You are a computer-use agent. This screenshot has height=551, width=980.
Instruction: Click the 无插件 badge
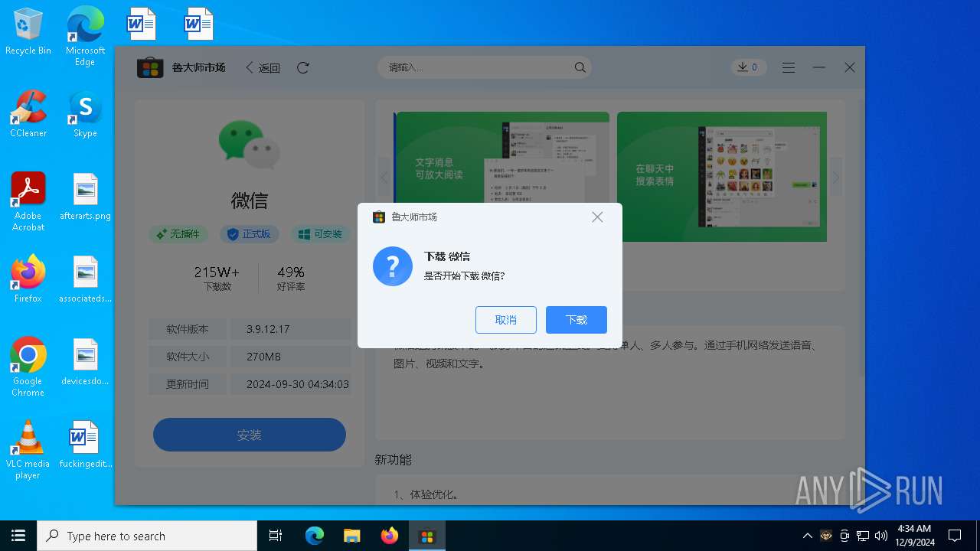point(178,234)
